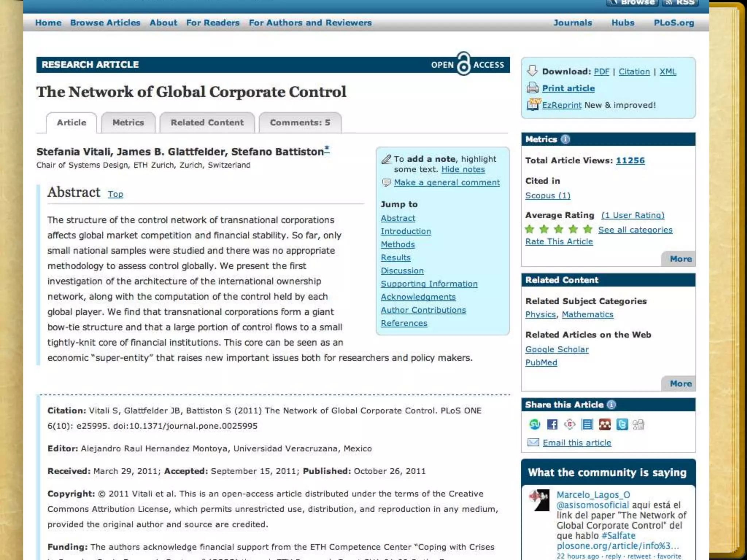Share article via Facebook icon

[x=552, y=424]
